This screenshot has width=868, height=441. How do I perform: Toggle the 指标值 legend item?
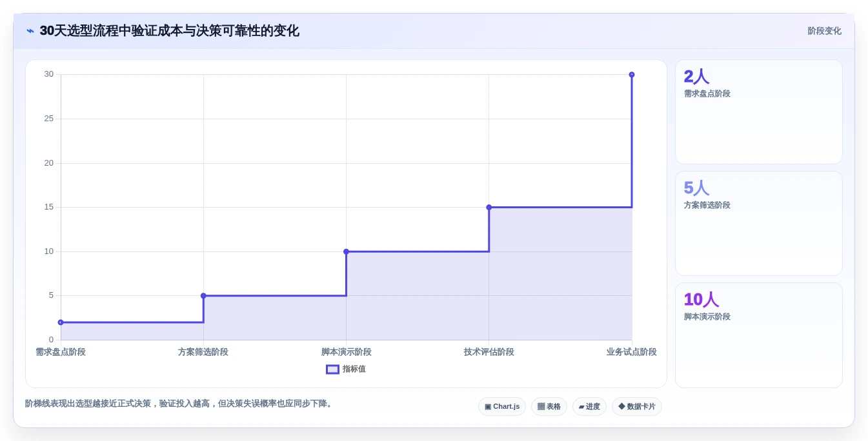coord(346,369)
